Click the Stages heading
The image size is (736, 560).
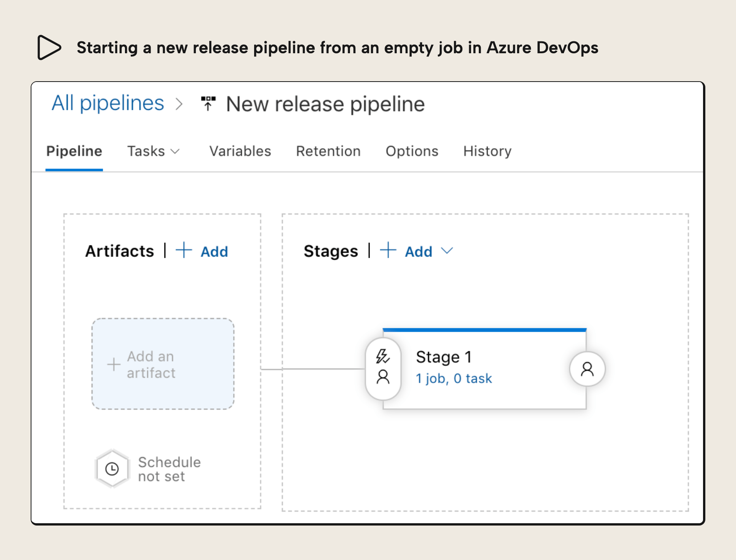(x=331, y=251)
